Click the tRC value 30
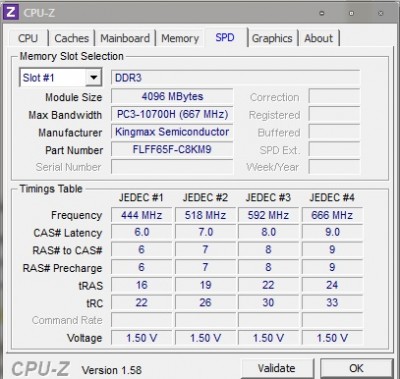 tap(268, 303)
